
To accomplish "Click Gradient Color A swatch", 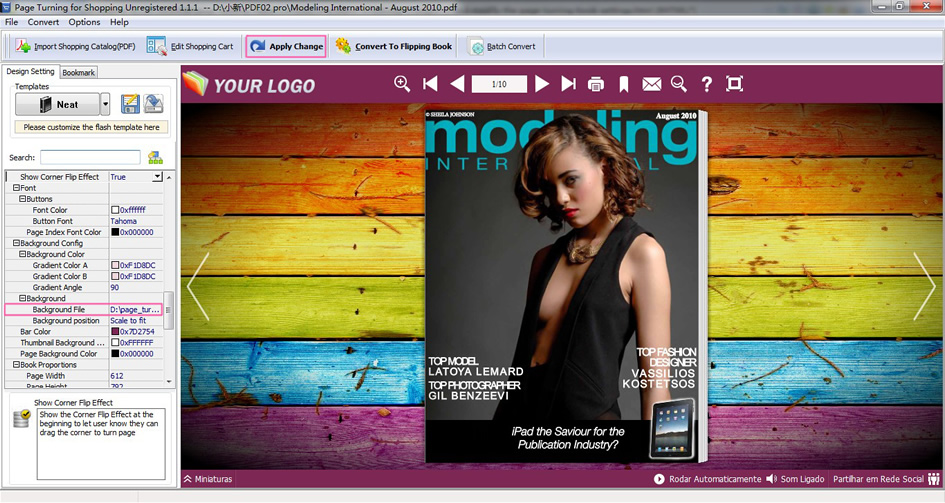I will (115, 265).
